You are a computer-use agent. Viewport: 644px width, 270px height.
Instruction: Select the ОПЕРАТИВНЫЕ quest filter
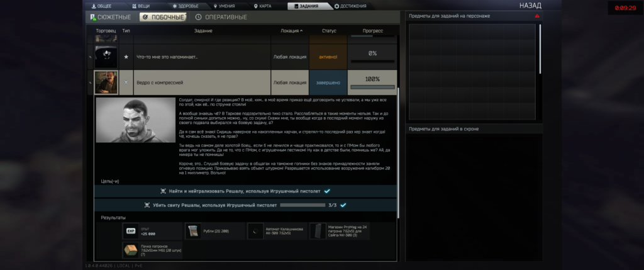[221, 17]
